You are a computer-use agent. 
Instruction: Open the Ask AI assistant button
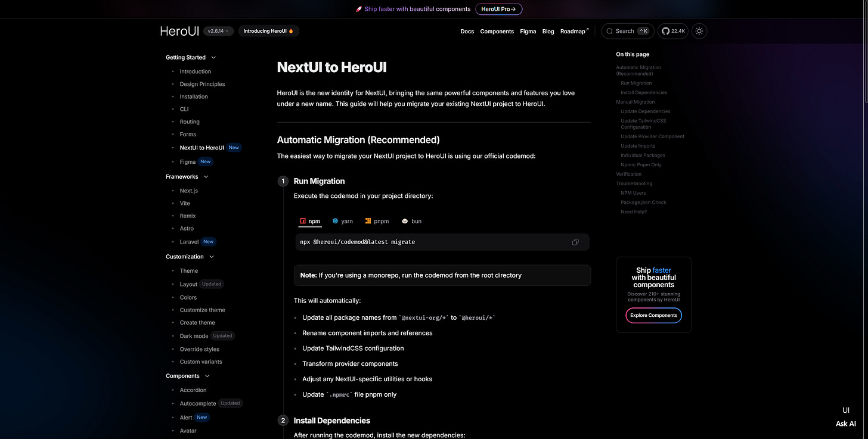(845, 417)
